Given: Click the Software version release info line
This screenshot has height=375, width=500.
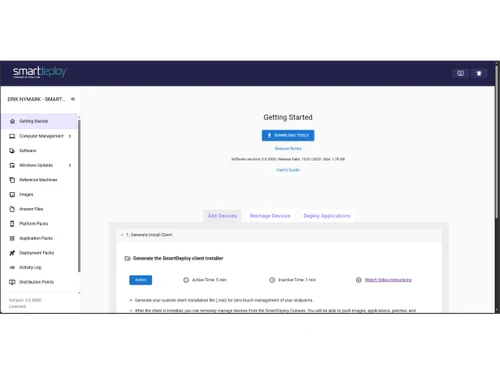Looking at the screenshot, I should [288, 159].
